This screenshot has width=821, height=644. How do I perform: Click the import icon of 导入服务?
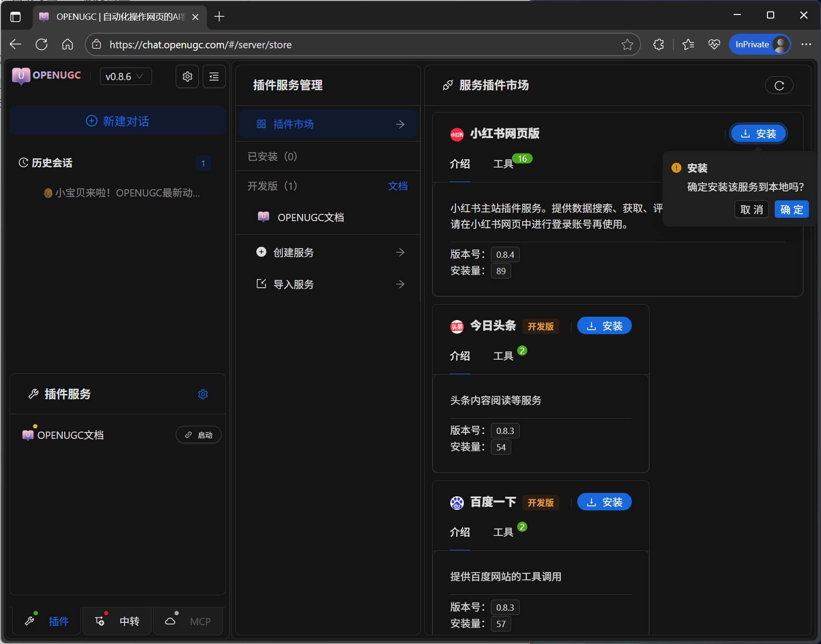[261, 284]
